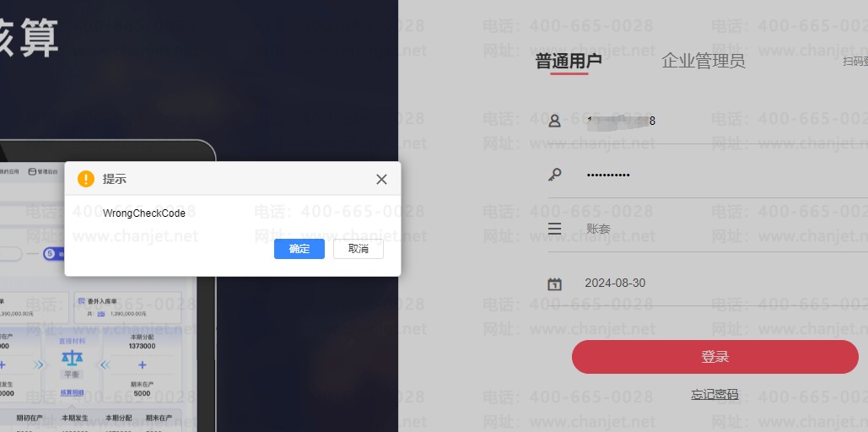Confirm with the 确定 button
Image resolution: width=868 pixels, height=432 pixels.
(x=299, y=249)
